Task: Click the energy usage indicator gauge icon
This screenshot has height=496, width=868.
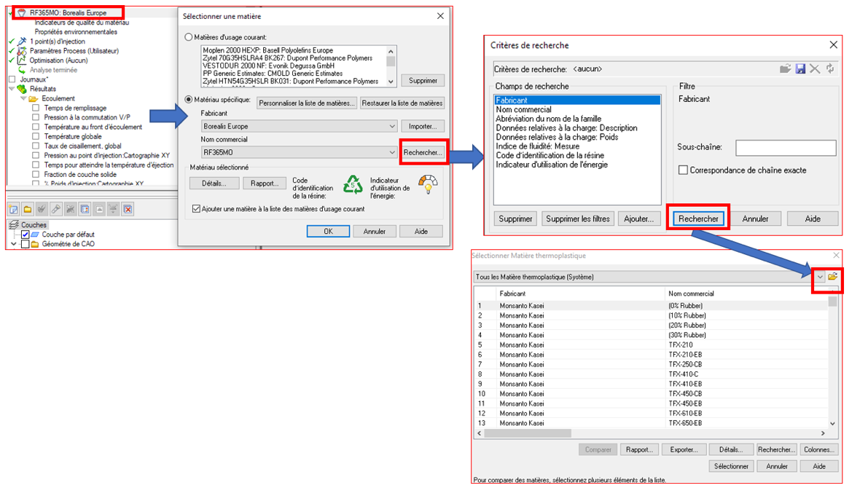Action: point(428,184)
